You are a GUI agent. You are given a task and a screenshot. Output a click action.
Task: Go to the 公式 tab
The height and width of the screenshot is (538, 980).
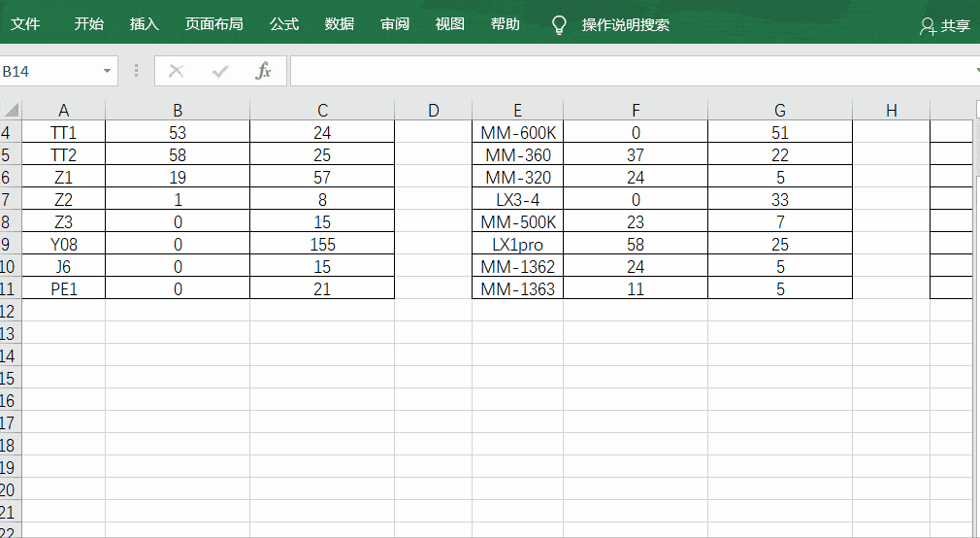(x=284, y=24)
